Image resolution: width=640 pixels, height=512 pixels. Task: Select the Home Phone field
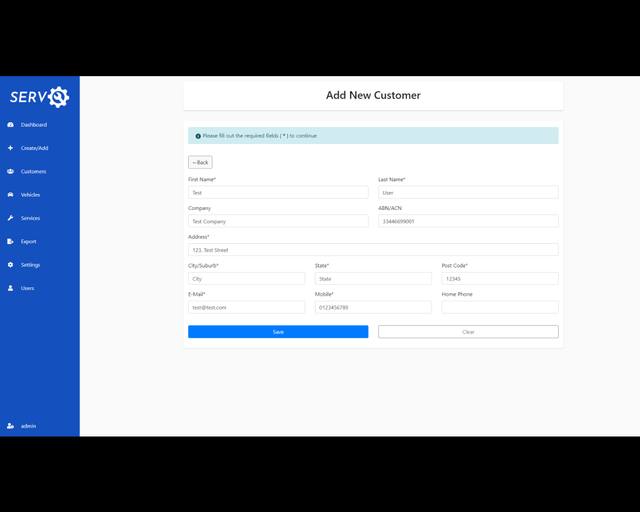(500, 307)
